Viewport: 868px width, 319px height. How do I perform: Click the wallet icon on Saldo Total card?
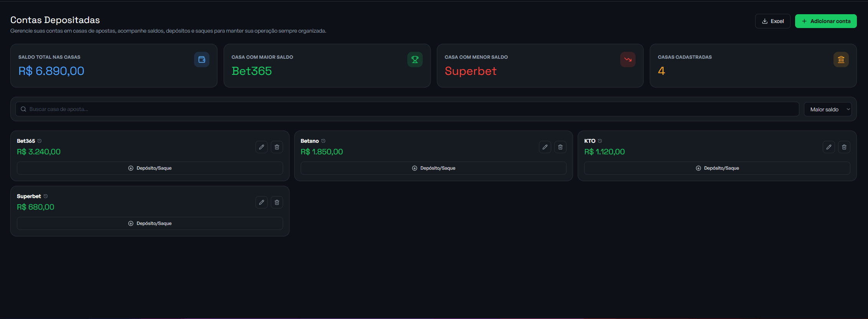click(202, 60)
